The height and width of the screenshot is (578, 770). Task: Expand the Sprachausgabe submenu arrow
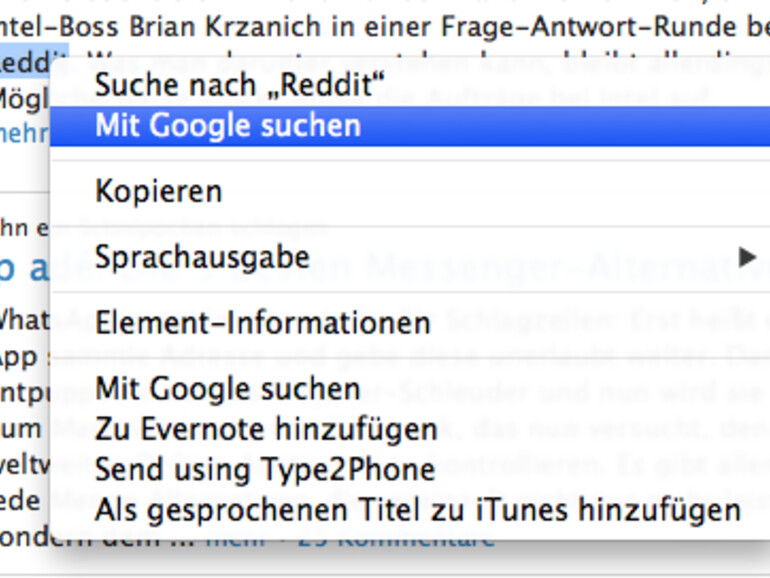click(x=746, y=257)
